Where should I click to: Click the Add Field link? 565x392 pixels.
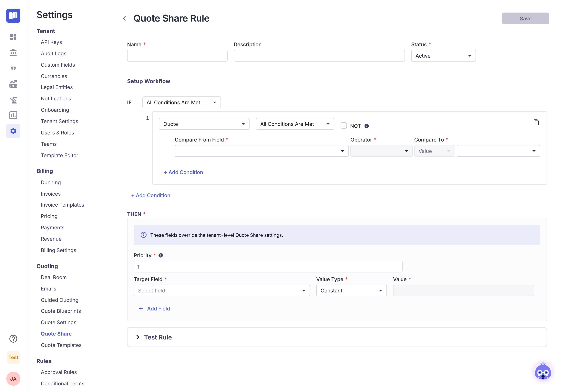point(154,309)
